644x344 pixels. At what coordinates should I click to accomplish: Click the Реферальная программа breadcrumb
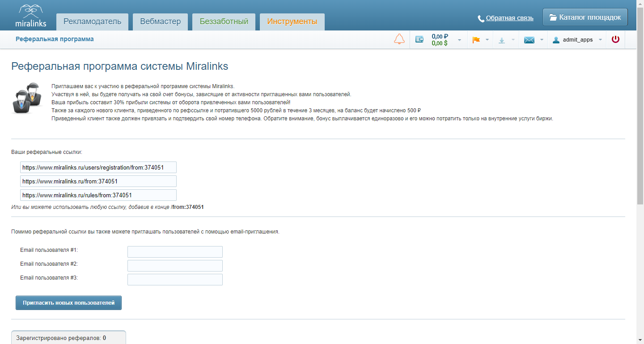pyautogui.click(x=55, y=39)
